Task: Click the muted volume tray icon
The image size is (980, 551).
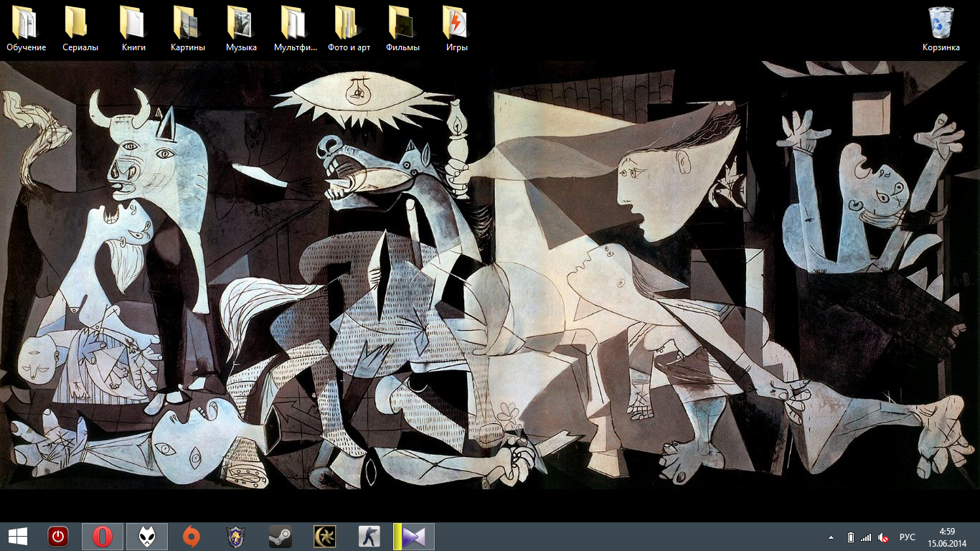Action: [884, 537]
